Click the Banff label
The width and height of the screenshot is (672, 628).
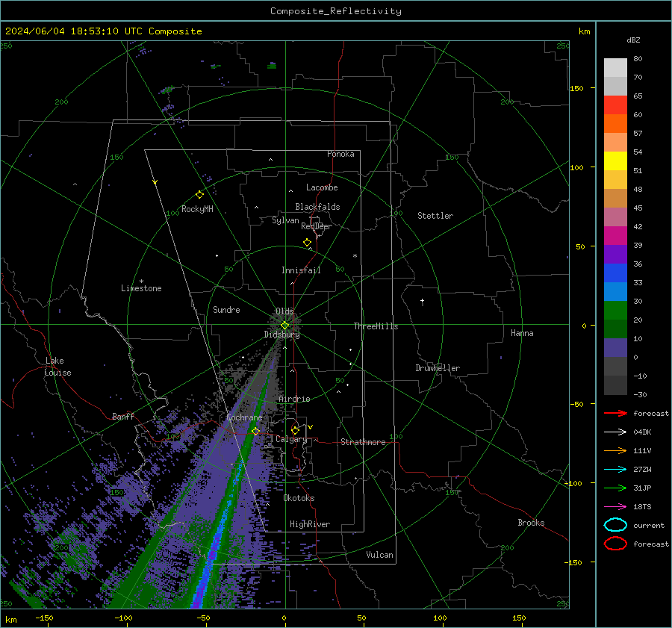coord(123,416)
